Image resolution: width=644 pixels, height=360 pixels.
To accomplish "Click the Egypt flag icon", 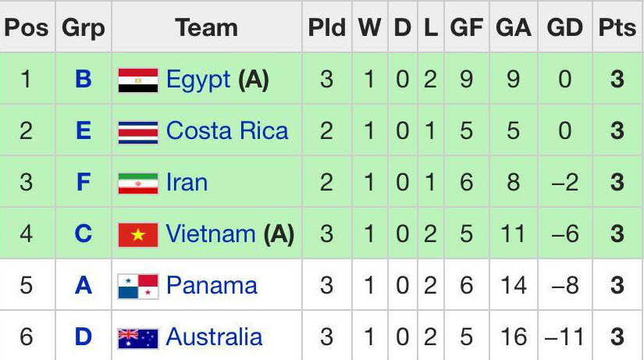I will [x=138, y=80].
